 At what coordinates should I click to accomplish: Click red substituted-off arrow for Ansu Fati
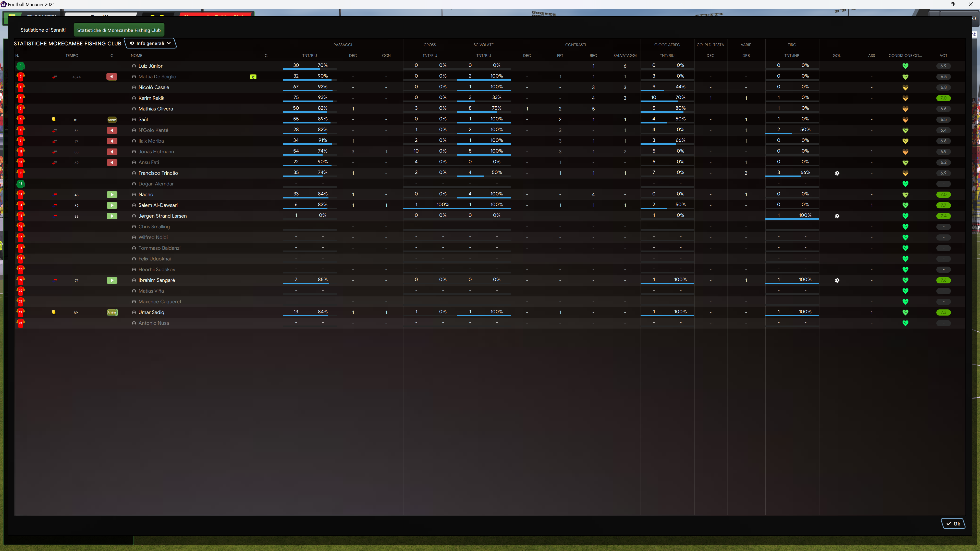point(112,162)
